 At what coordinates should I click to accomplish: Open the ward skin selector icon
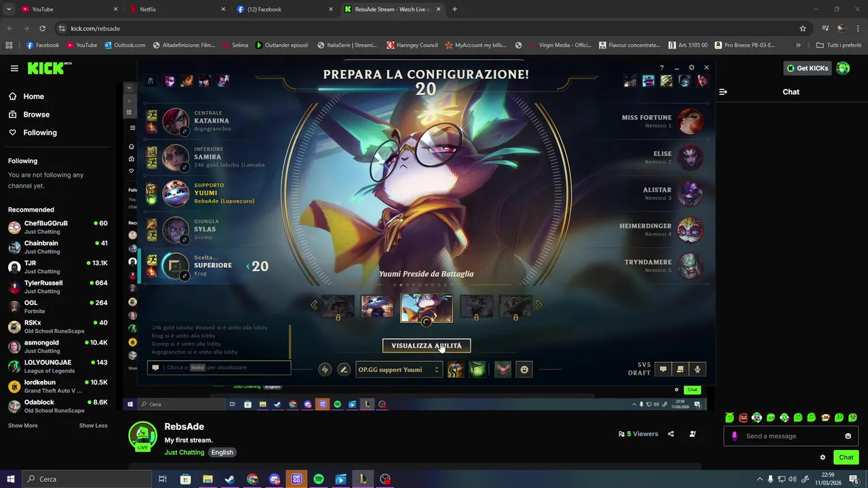(x=502, y=369)
